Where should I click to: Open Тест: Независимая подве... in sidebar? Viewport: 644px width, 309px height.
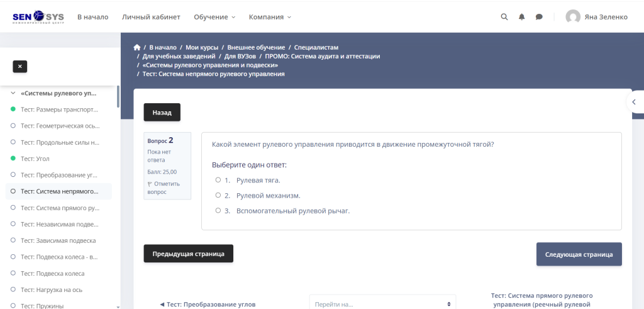tap(60, 224)
